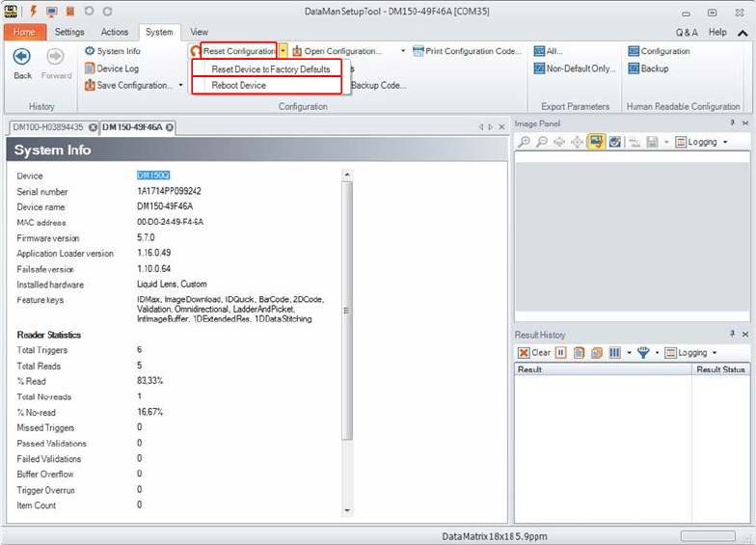This screenshot has width=756, height=545.
Task: Expand the Save Configuration dropdown arrow
Action: coord(180,86)
